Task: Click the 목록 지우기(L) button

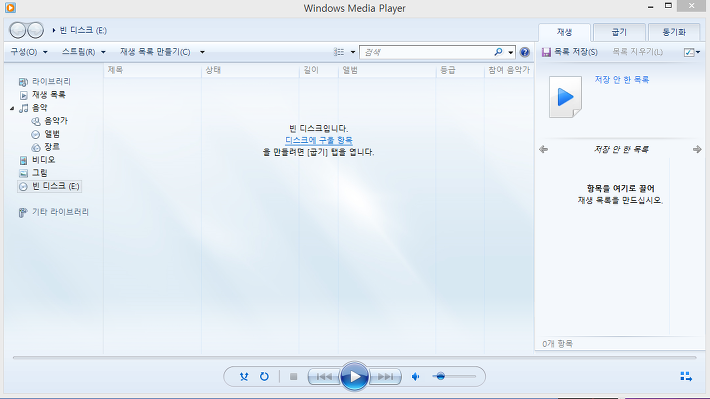Action: click(x=638, y=52)
